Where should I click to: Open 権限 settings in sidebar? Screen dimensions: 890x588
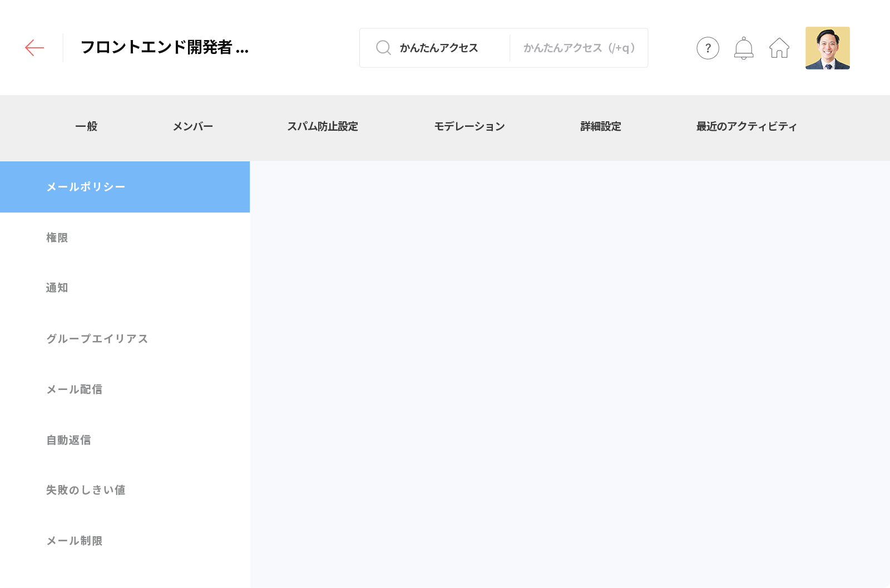(57, 238)
